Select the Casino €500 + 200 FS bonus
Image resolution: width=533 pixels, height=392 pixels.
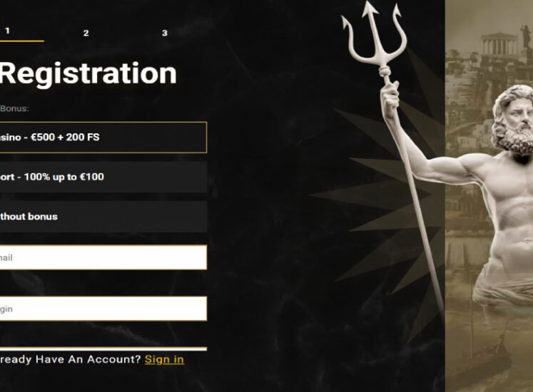(x=103, y=138)
